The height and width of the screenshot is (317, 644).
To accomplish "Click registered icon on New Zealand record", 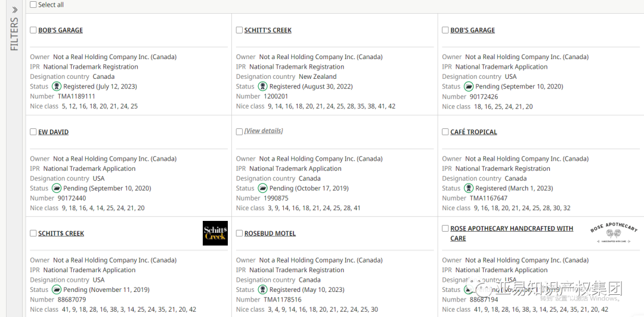I will [262, 87].
